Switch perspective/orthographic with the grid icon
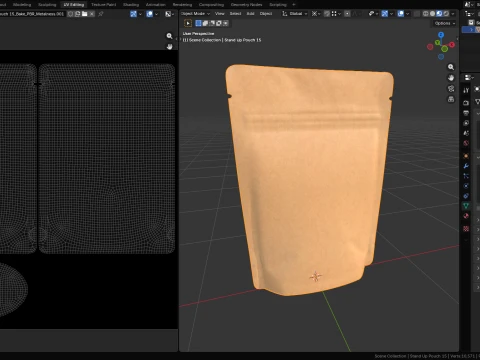This screenshot has width=480, height=360. (451, 99)
